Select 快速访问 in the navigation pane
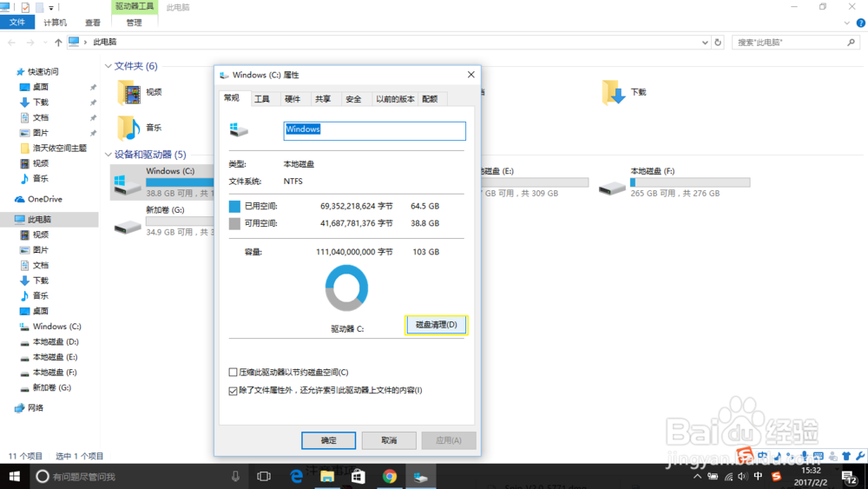 (43, 71)
